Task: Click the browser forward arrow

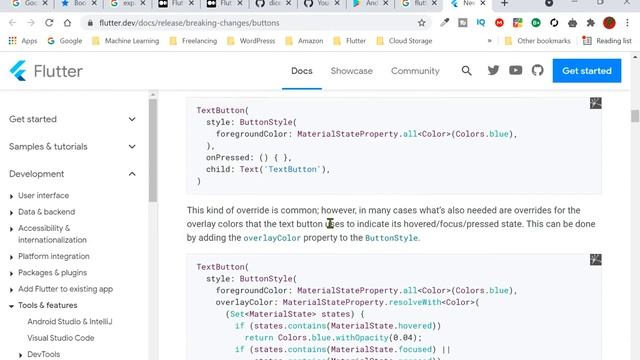Action: [31, 23]
